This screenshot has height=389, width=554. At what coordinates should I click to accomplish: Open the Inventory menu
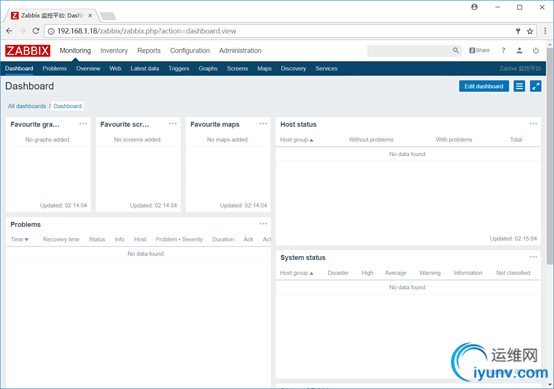tap(114, 51)
